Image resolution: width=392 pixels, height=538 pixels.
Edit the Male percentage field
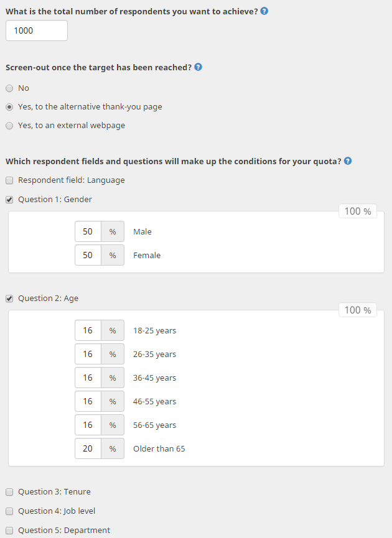(88, 231)
